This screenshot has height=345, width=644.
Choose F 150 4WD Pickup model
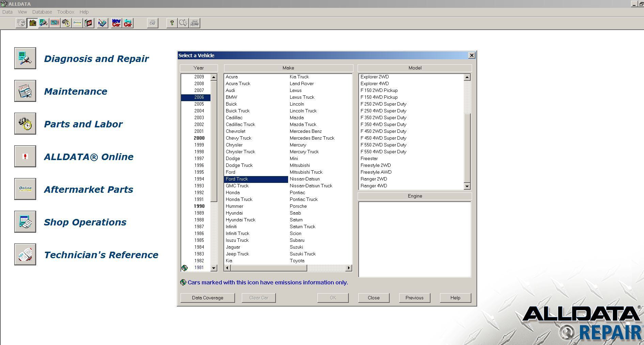pos(379,97)
